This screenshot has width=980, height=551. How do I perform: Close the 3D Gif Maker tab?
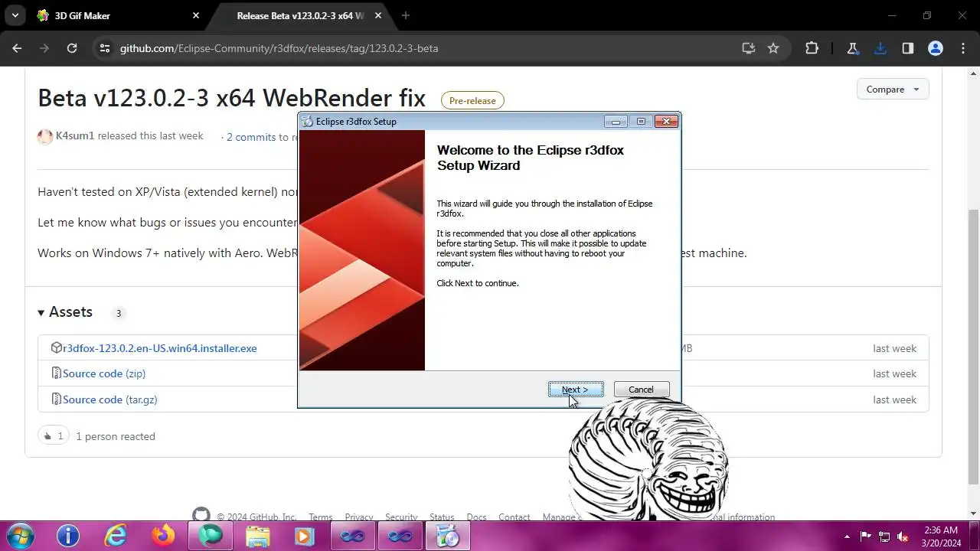click(x=195, y=15)
